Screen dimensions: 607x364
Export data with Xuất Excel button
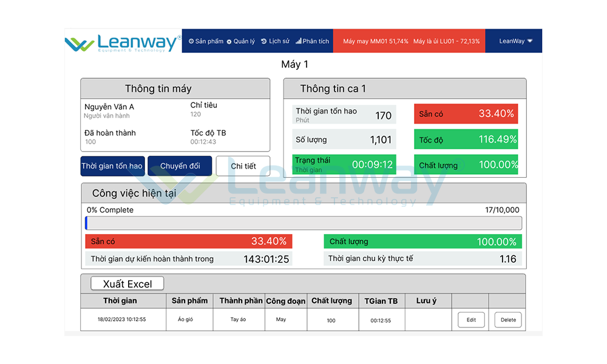(127, 284)
